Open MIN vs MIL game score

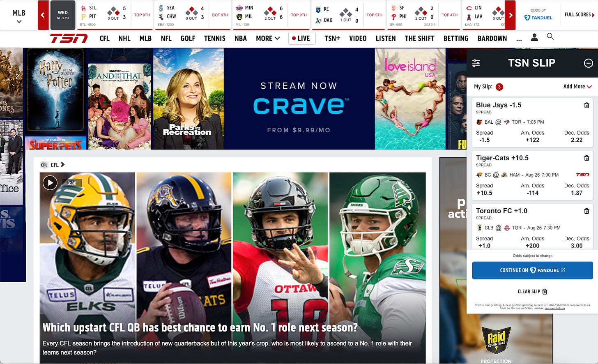[x=271, y=15]
